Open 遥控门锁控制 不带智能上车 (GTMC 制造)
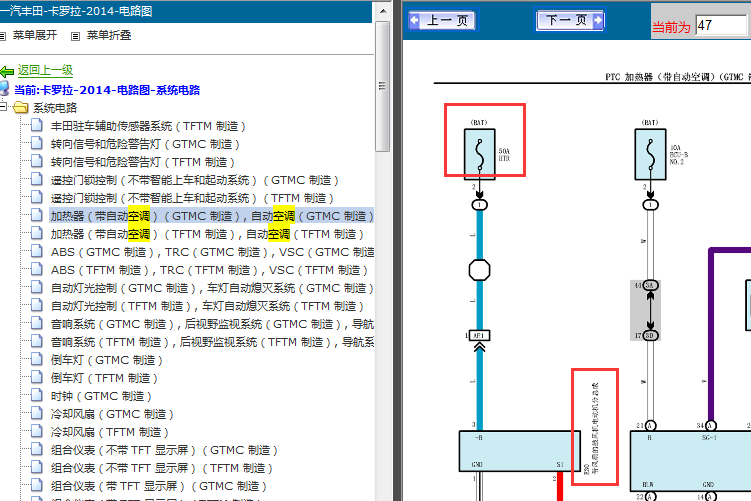Viewport: 751px width, 501px height. [194, 180]
